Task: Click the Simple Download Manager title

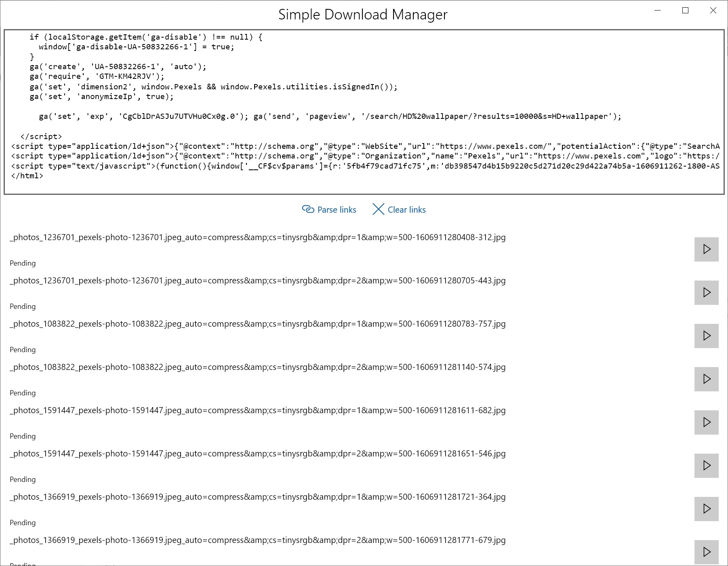Action: 363,15
